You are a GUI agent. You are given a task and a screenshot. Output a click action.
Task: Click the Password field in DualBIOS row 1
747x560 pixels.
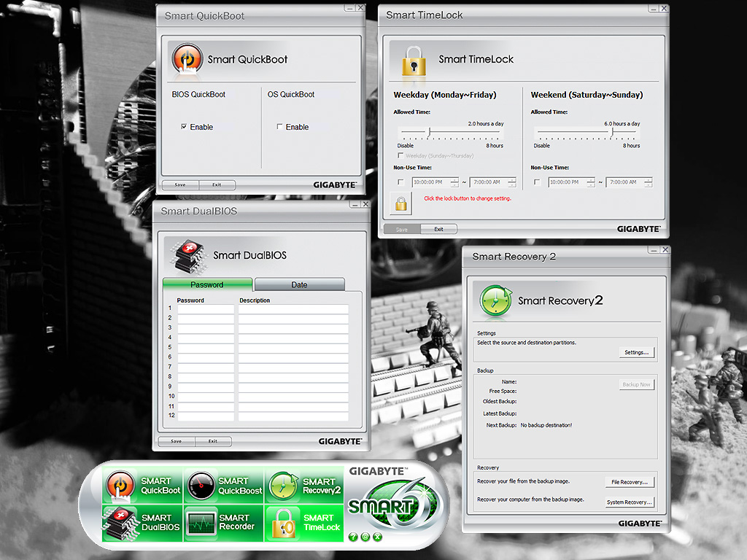pos(206,308)
